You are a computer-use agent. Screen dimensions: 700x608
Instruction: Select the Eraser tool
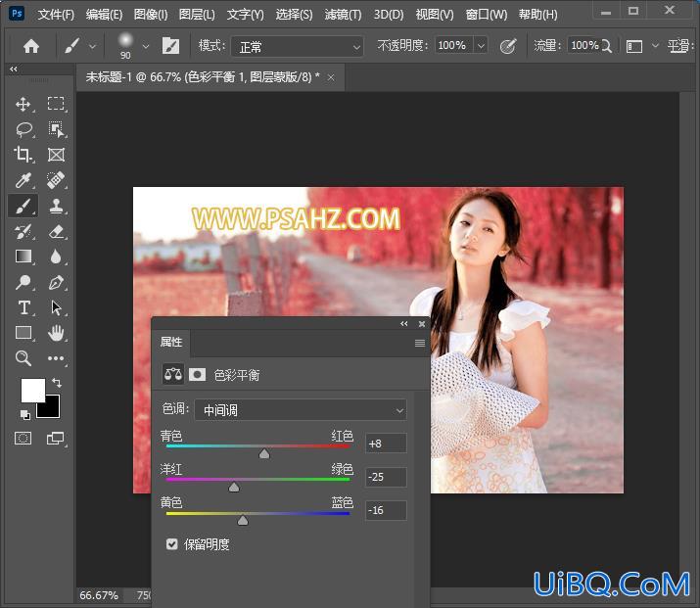pyautogui.click(x=56, y=231)
